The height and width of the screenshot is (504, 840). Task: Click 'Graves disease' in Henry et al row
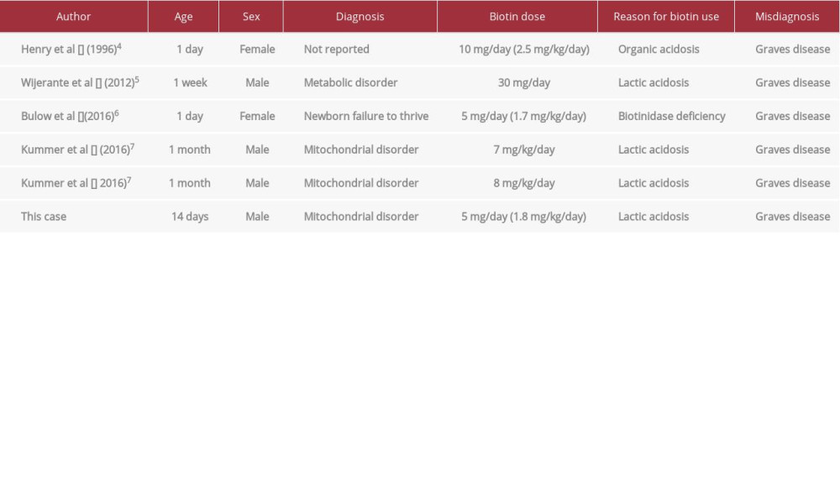(792, 50)
